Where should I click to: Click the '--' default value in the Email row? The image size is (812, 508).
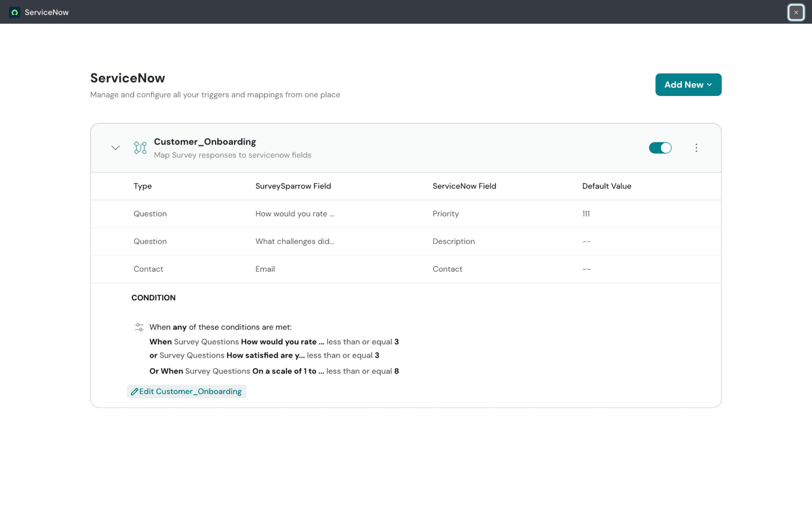[586, 269]
